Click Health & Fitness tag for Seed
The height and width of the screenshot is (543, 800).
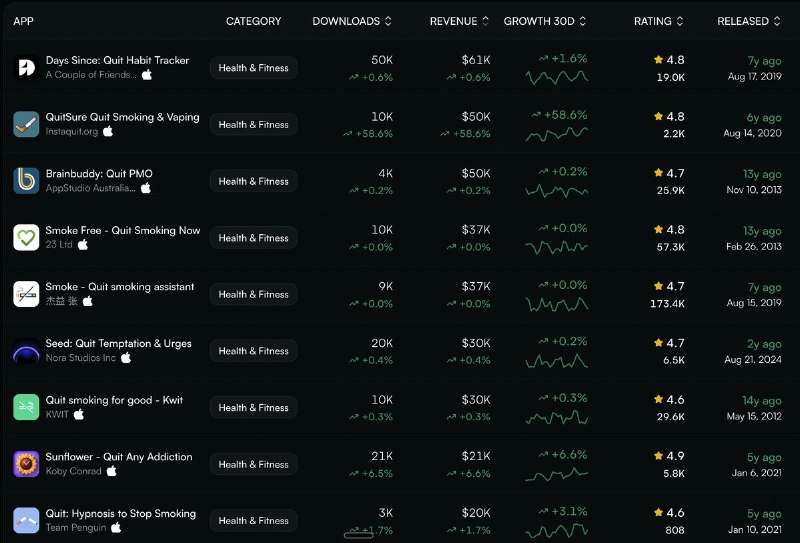tap(254, 351)
